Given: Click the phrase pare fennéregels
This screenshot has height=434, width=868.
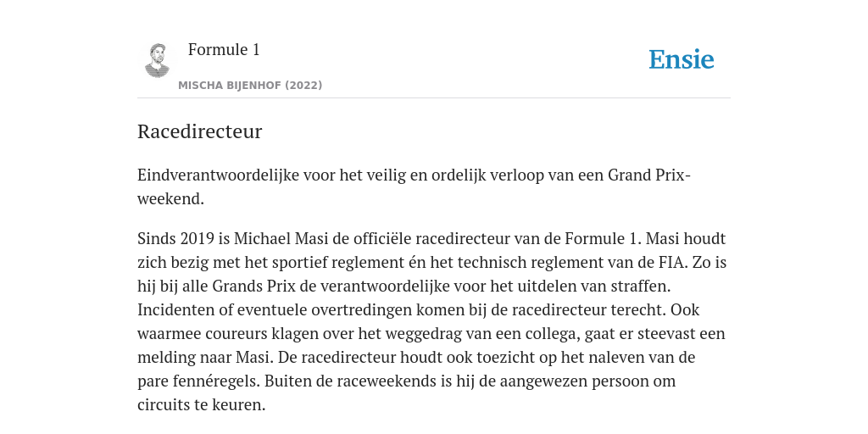Looking at the screenshot, I should point(198,381).
